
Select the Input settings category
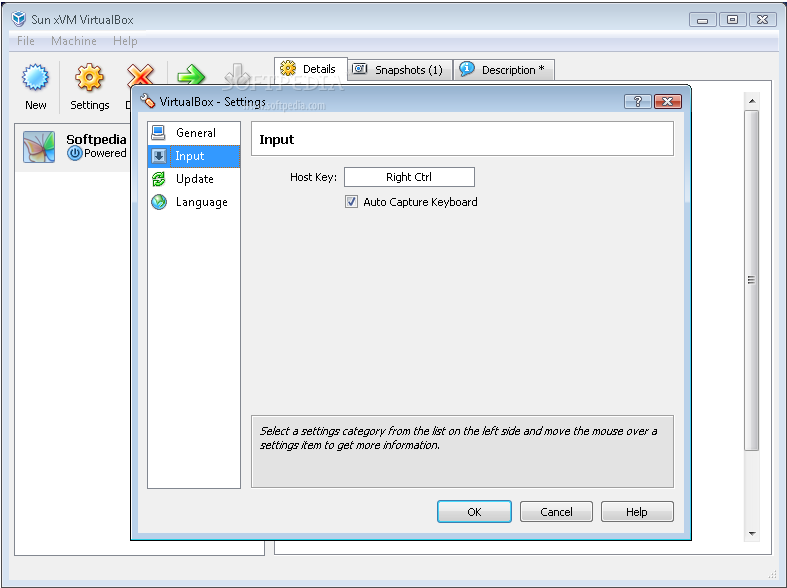[194, 156]
